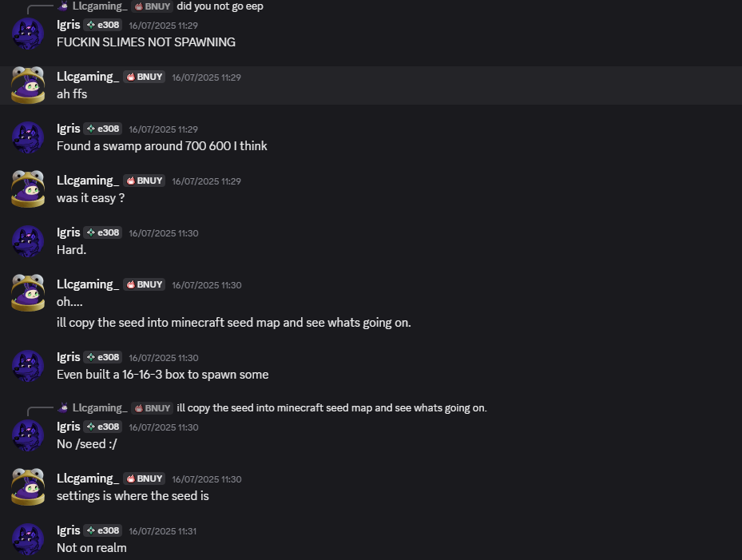Jump to the replied "ill copy the seed" preview

[331, 407]
